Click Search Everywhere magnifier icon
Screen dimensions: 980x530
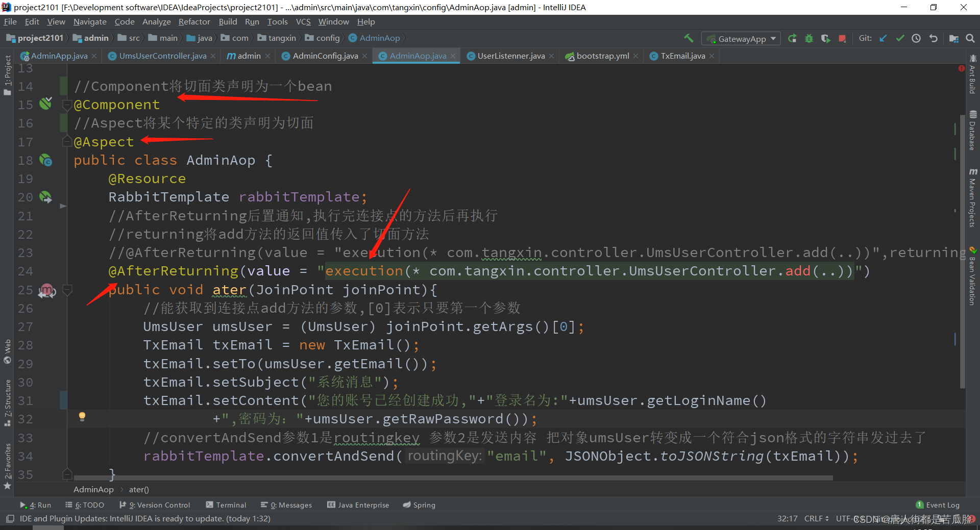click(x=970, y=38)
